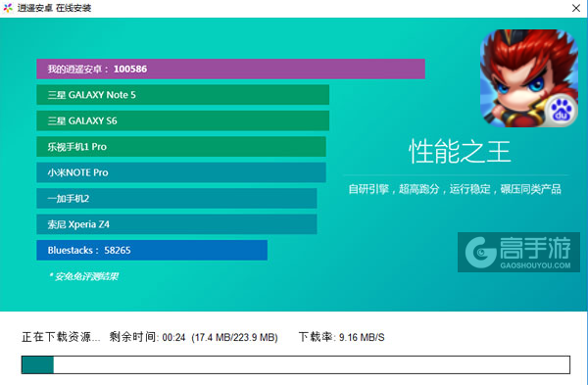Click the Baidu paw badge on game icon
Viewport: 588px width, 385px height.
pos(561,112)
